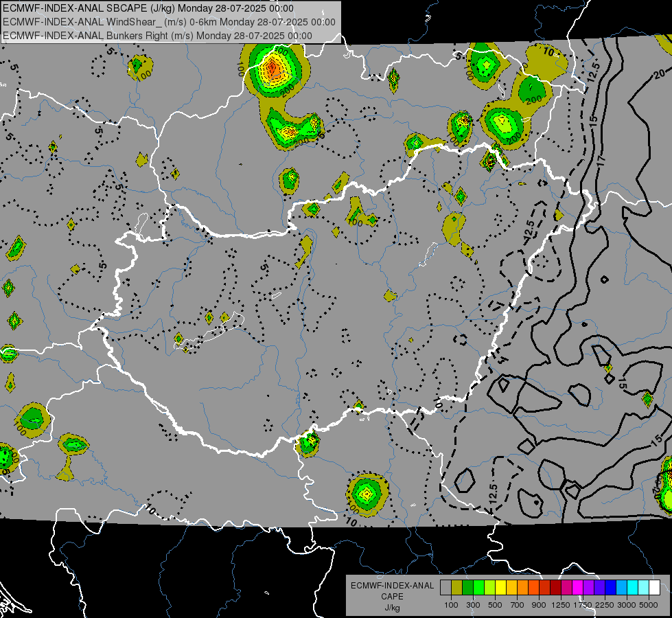Click the dark green legend swatch
This screenshot has width=672, height=618.
(x=467, y=588)
